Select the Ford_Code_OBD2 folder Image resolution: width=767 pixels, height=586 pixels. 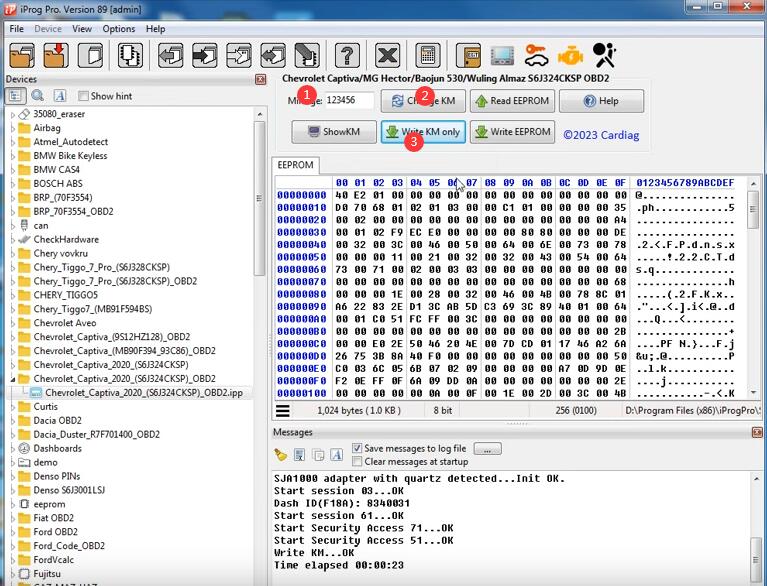click(x=69, y=546)
